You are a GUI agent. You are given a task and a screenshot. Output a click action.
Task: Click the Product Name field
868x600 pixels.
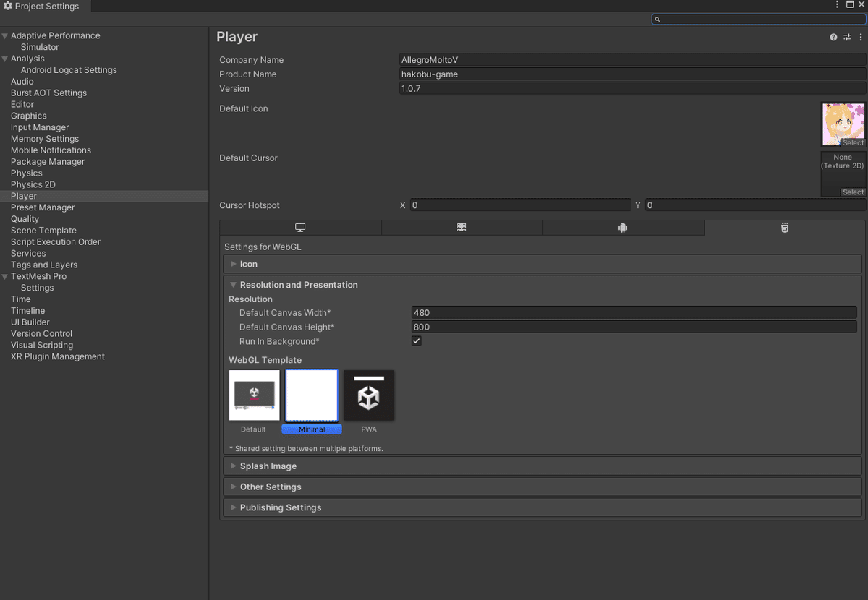coord(633,74)
